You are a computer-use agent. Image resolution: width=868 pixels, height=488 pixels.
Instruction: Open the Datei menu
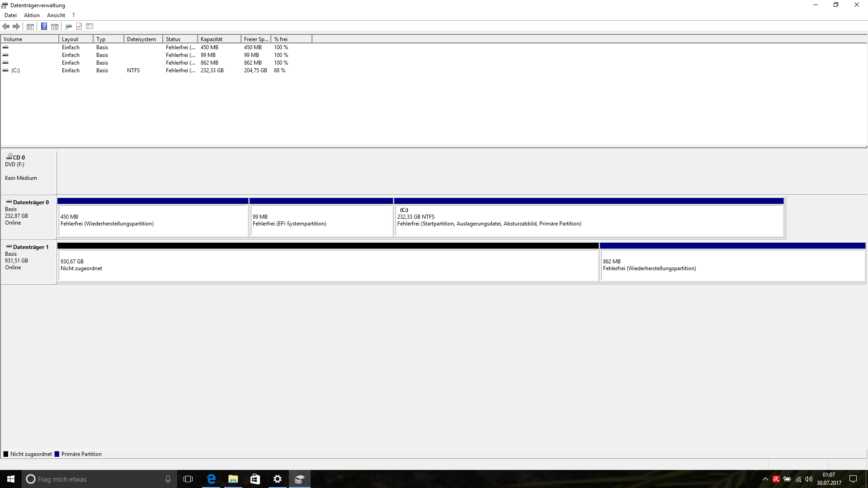pos(10,15)
